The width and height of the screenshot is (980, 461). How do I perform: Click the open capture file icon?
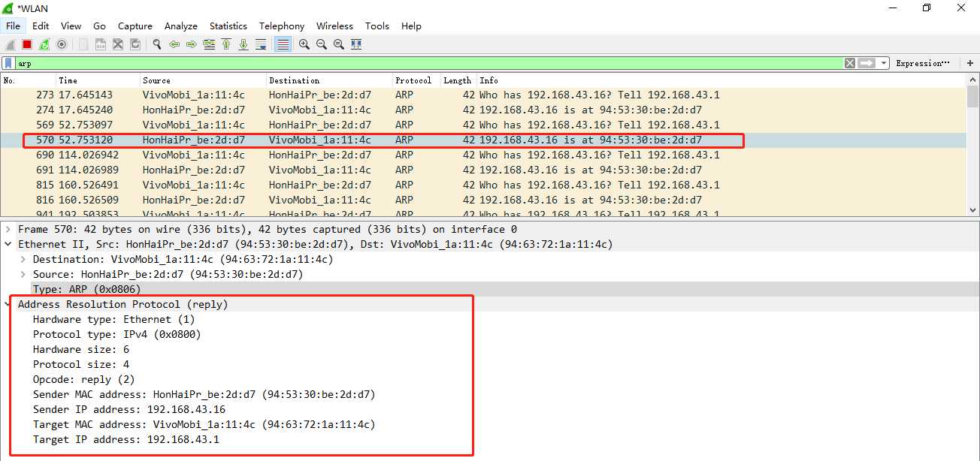click(x=83, y=45)
